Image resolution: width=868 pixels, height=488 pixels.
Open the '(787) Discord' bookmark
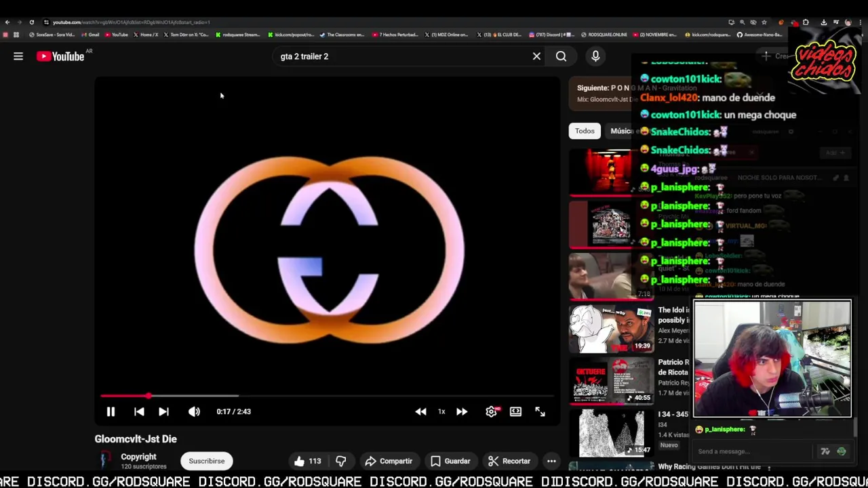pyautogui.click(x=551, y=35)
